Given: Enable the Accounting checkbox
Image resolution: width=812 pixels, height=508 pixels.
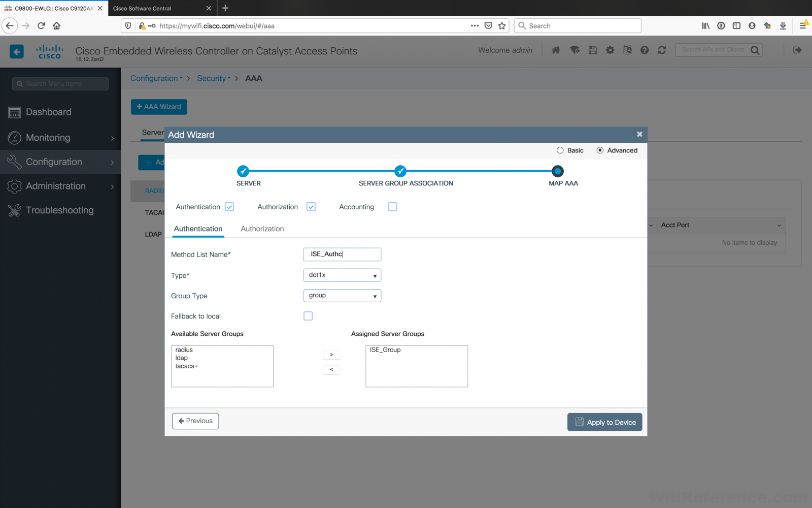Looking at the screenshot, I should (x=392, y=207).
